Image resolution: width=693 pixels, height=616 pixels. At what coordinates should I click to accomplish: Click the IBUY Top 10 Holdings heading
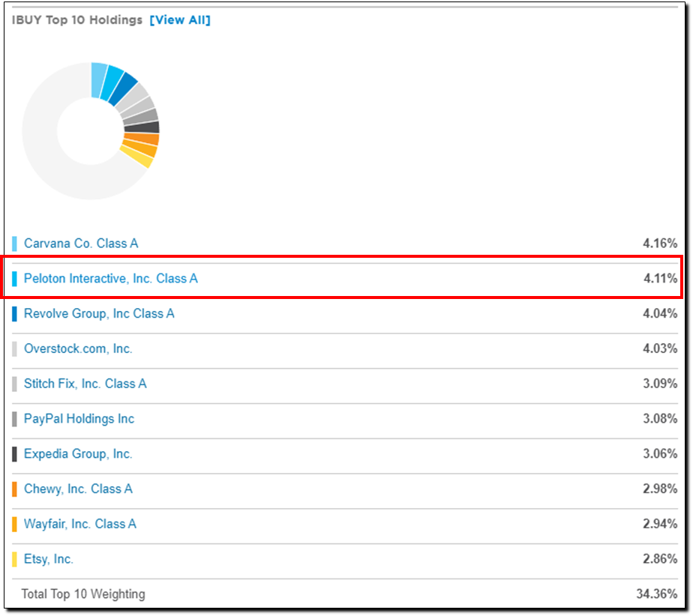coord(77,20)
